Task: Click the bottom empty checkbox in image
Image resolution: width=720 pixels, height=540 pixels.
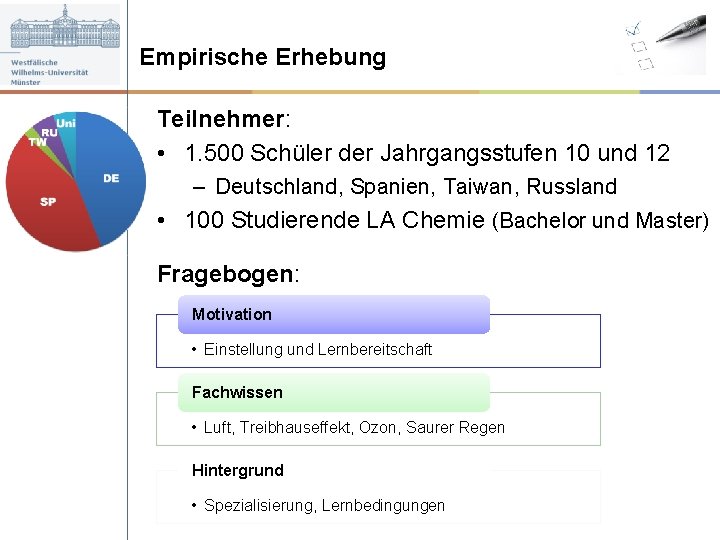Action: (644, 64)
